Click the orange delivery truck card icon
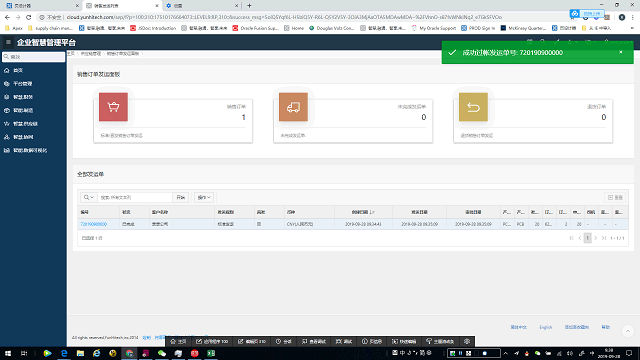Viewport: 640px width, 360px height. tap(293, 107)
